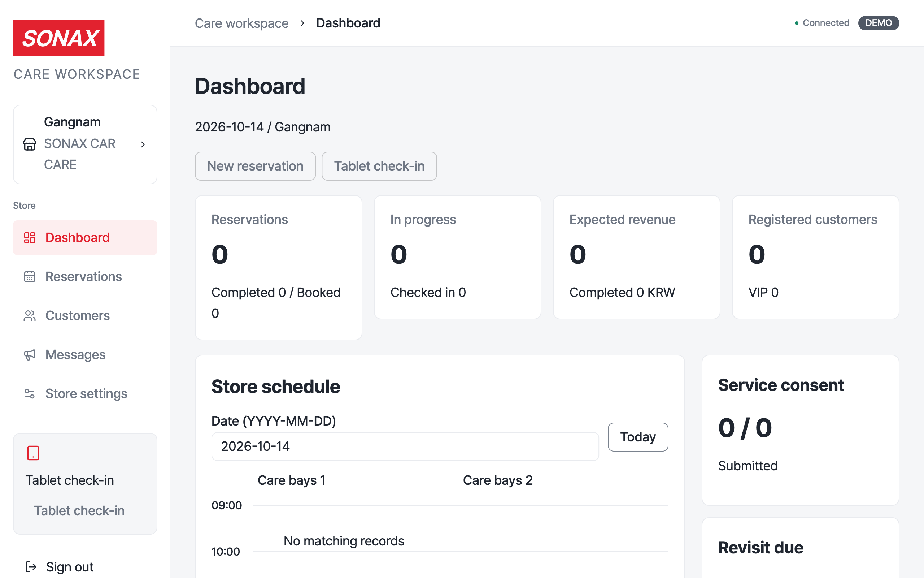The image size is (924, 578).
Task: Click the 'Checked in 0' text
Action: coord(428,293)
